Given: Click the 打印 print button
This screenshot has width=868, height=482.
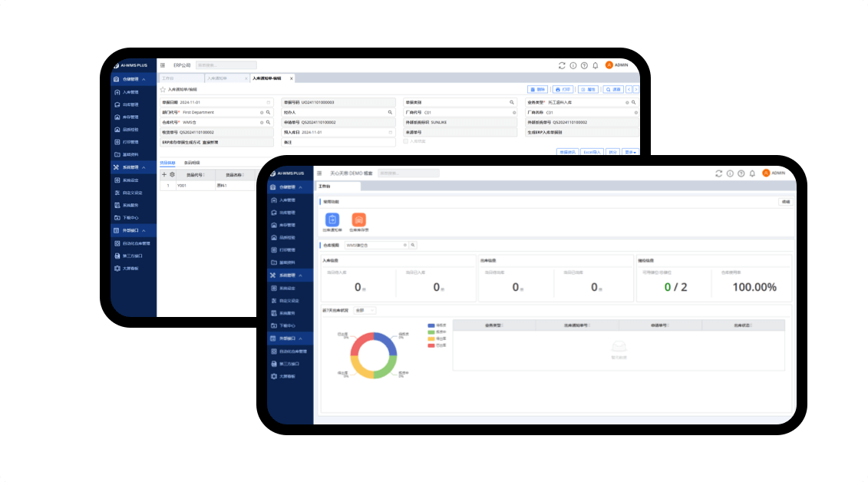Looking at the screenshot, I should click(563, 89).
